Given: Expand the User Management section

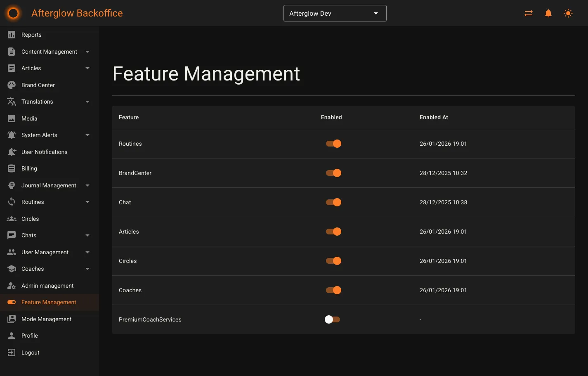Looking at the screenshot, I should click(x=45, y=252).
